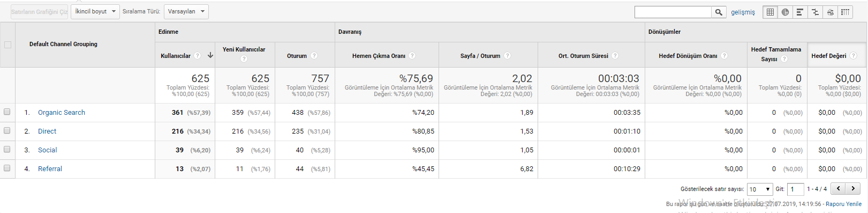868x213 pixels.
Task: Open the Sıralama Türü Varsayılan dropdown
Action: [x=186, y=12]
